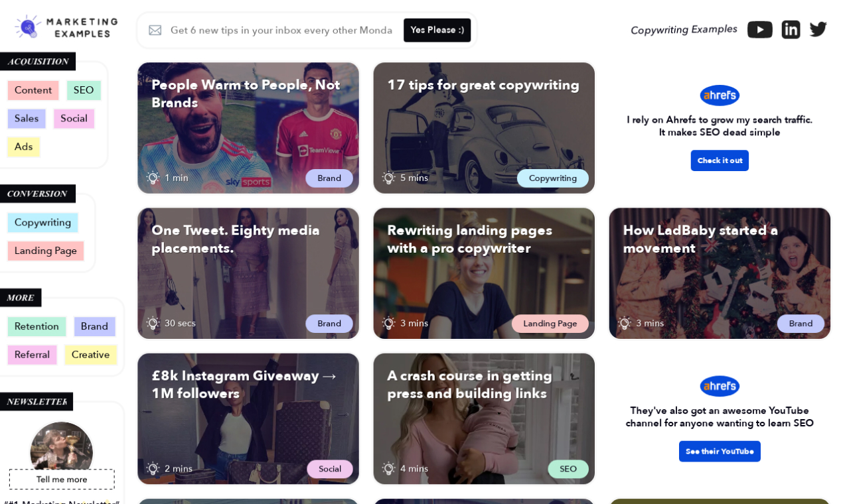This screenshot has width=843, height=504.
Task: Click the envelope icon in the newsletter bar
Action: pos(155,30)
